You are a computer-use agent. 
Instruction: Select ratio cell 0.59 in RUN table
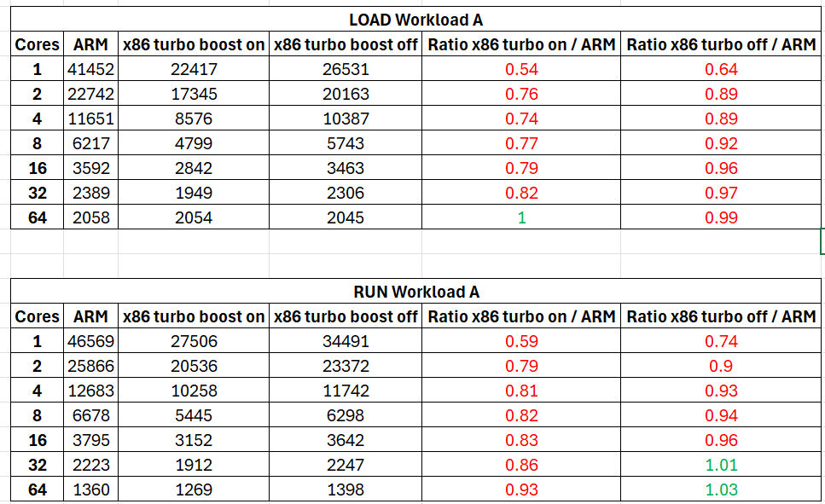tap(521, 341)
